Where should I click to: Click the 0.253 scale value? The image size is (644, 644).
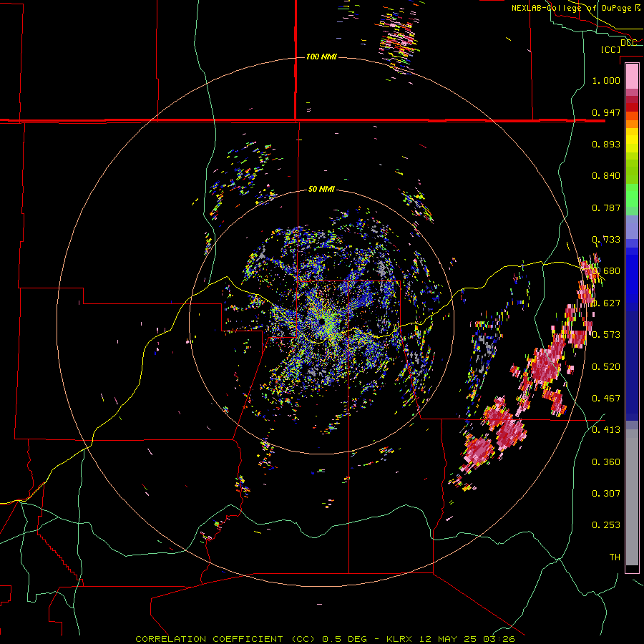tap(606, 525)
